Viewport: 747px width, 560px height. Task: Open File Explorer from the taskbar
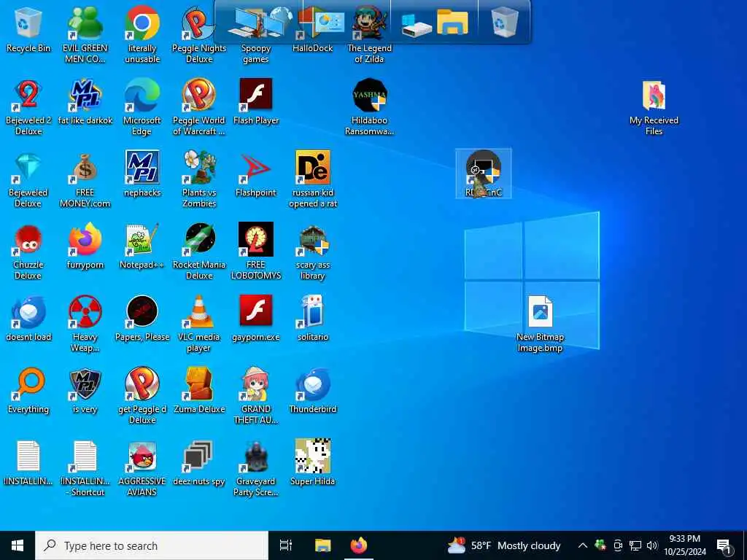pyautogui.click(x=322, y=545)
